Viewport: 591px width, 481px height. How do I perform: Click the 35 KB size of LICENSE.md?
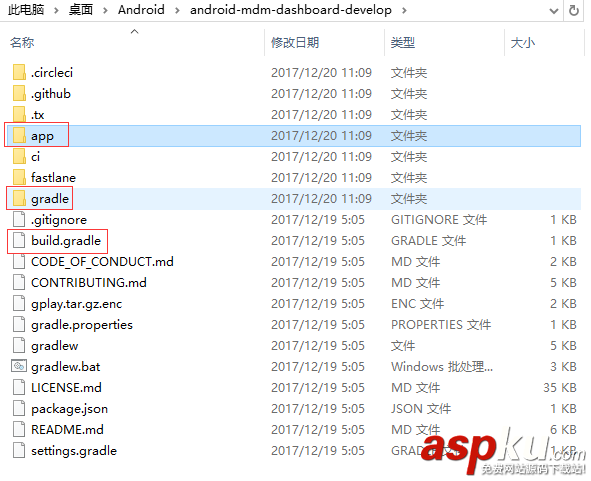(560, 388)
